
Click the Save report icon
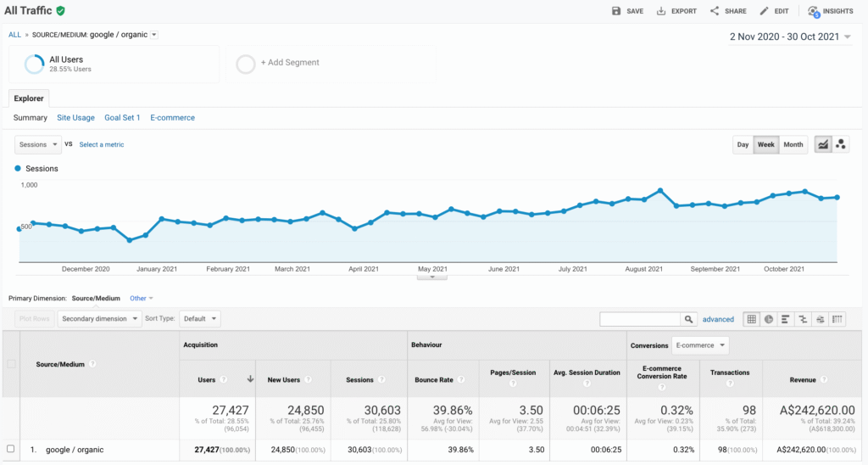(x=616, y=11)
